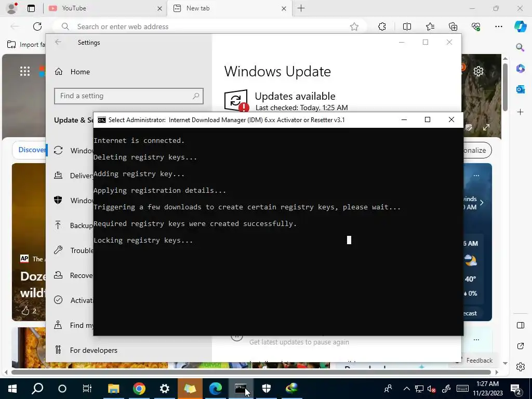Open weather card more options dots
The width and height of the screenshot is (532, 399).
click(476, 176)
